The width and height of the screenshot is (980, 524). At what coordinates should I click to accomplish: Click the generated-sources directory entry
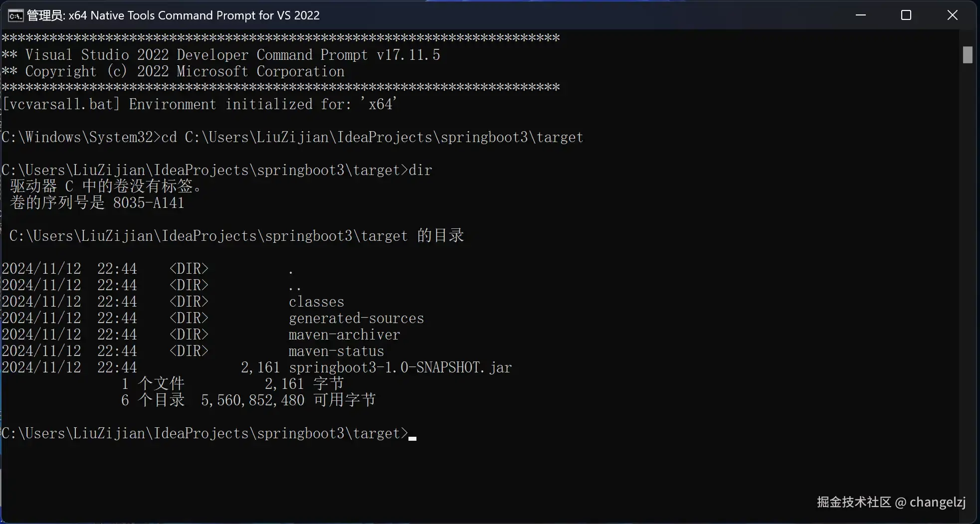356,318
